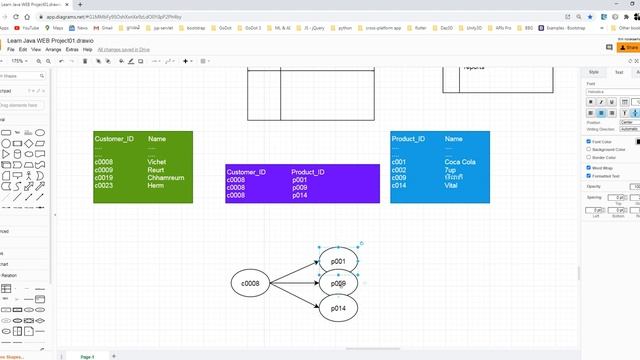
Task: Delete selected shape with trash icon
Action: [85, 61]
